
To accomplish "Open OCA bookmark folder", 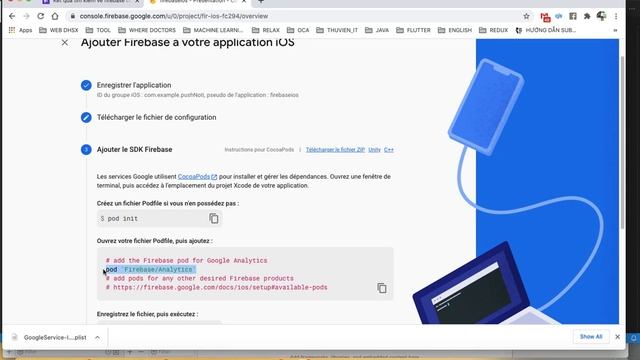I will click(298, 30).
